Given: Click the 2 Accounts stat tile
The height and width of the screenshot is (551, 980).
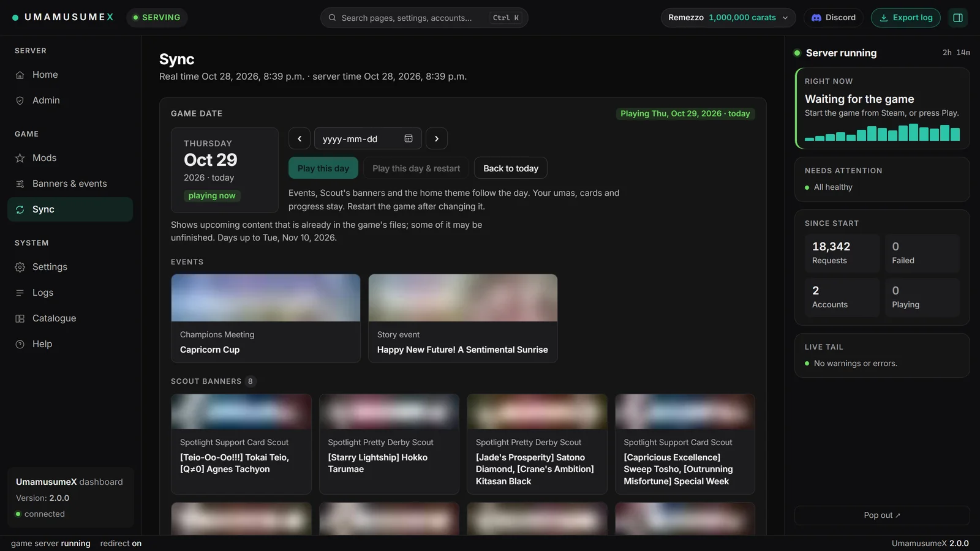Looking at the screenshot, I should 842,298.
